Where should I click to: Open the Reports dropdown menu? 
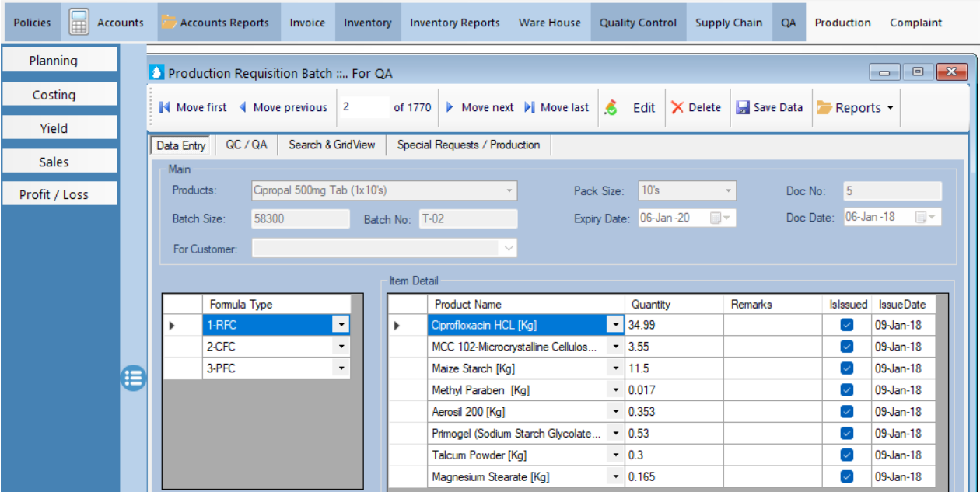[890, 108]
